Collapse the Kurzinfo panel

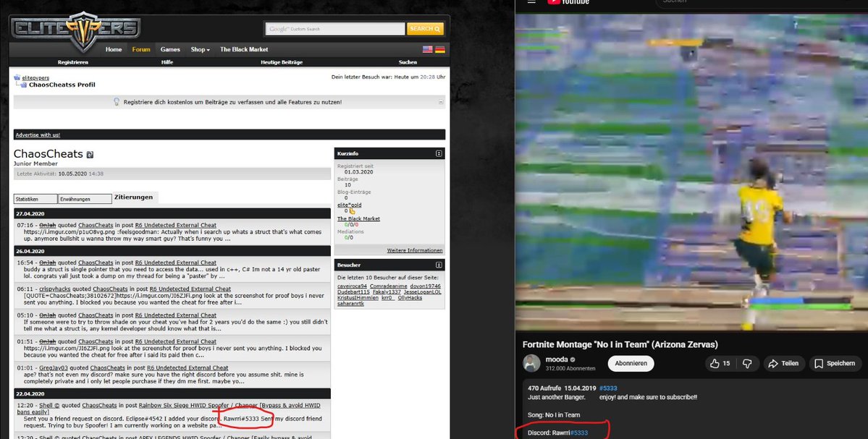point(439,154)
